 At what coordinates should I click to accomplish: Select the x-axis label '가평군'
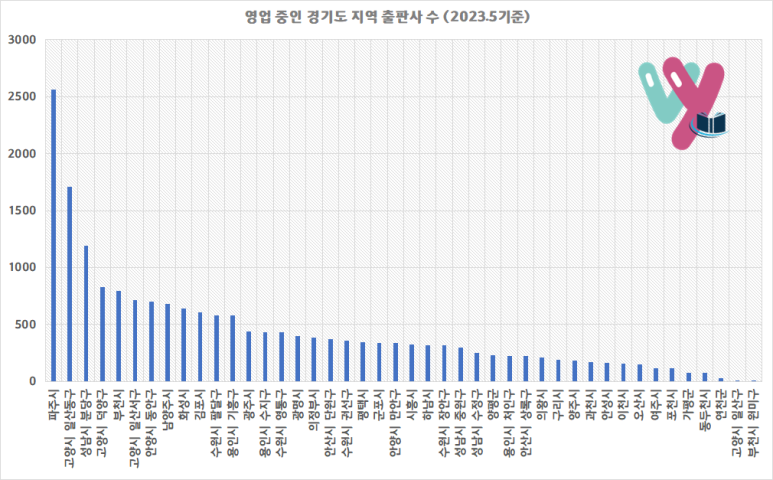tap(688, 405)
